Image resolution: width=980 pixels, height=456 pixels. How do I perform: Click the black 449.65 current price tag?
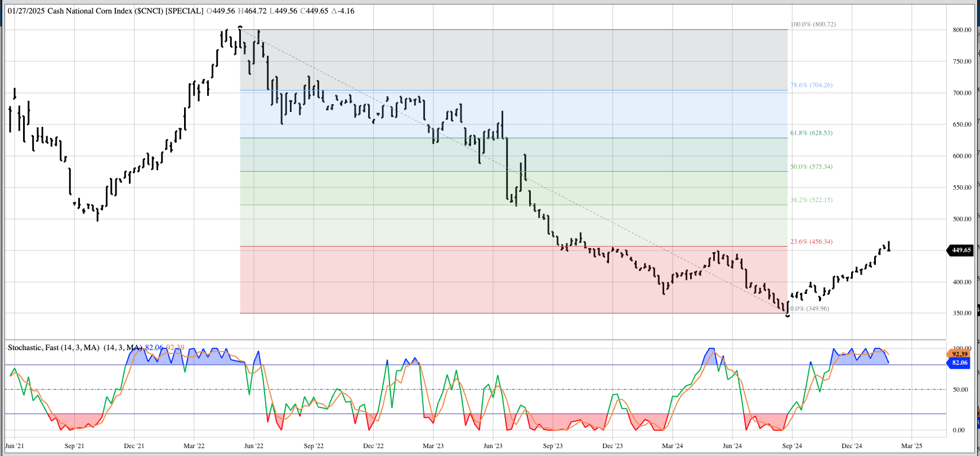click(961, 250)
